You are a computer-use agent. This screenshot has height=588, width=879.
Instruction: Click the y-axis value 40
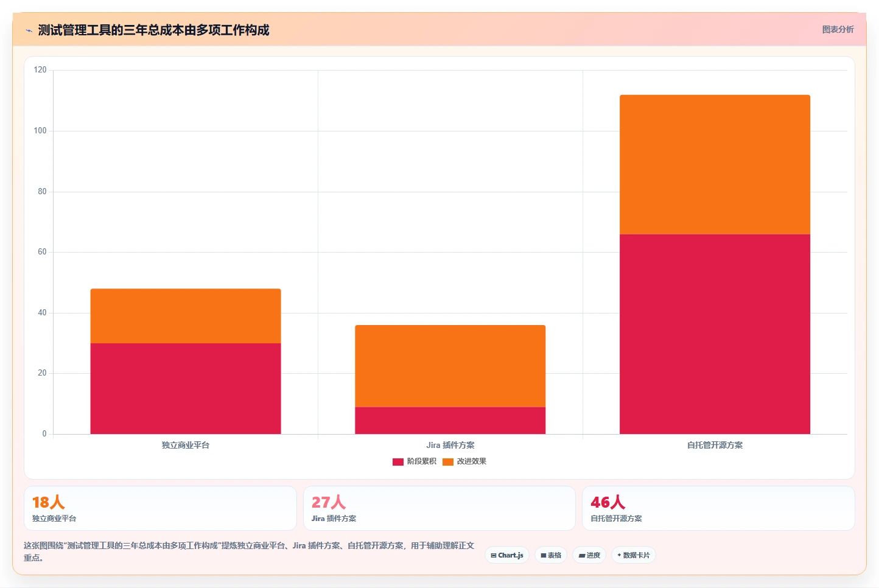[42, 313]
